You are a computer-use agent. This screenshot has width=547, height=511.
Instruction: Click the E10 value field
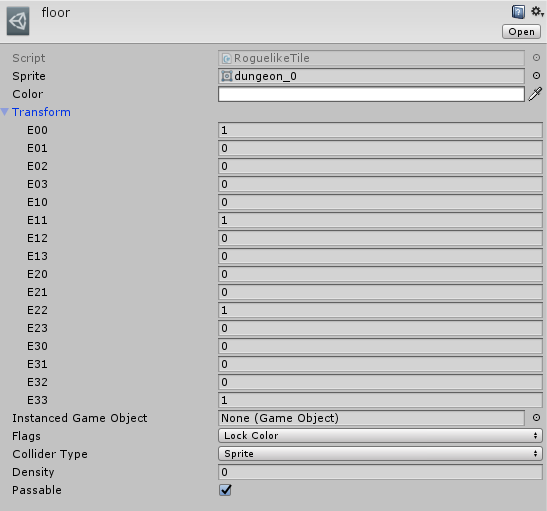[x=380, y=202]
